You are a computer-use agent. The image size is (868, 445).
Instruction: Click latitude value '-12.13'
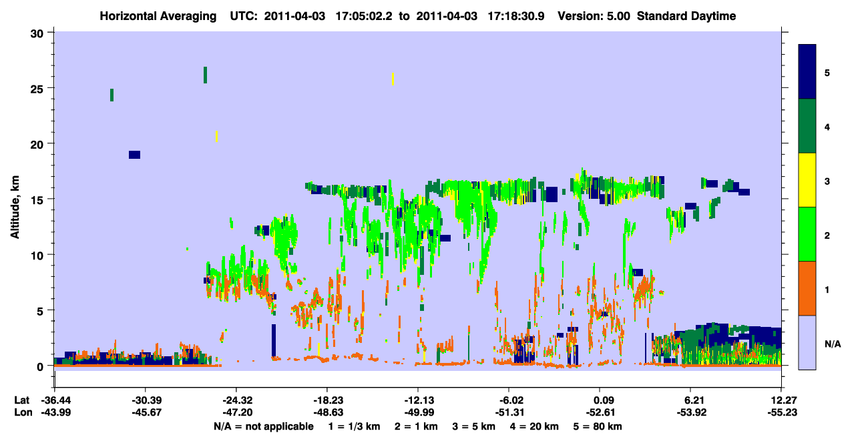pos(418,400)
